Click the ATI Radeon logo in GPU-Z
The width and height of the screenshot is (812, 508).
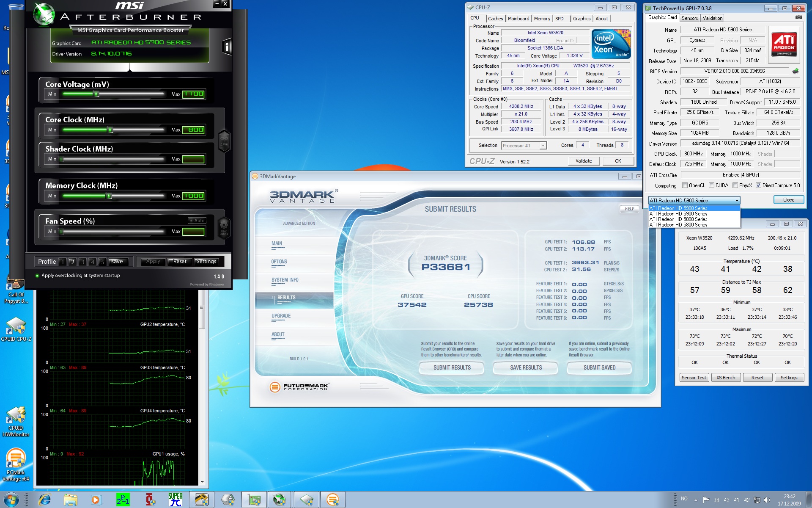coord(785,44)
